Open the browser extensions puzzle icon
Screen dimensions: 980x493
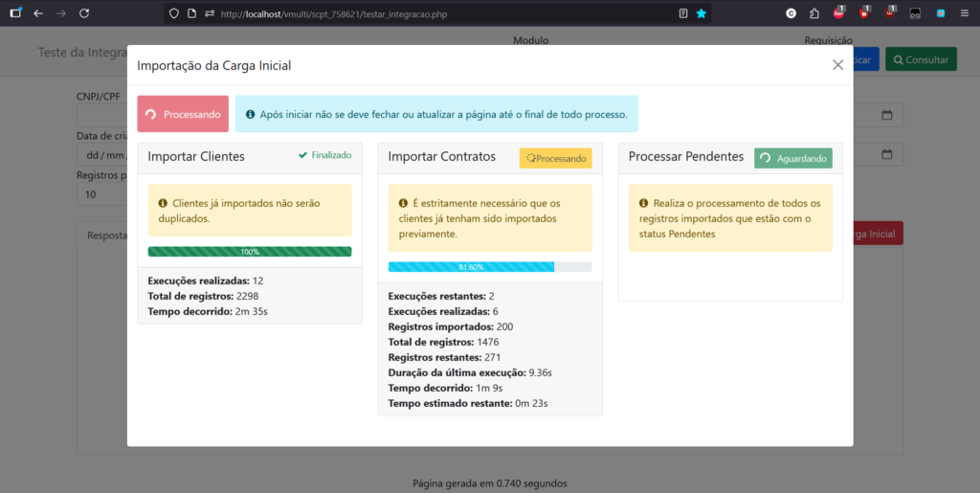point(813,13)
